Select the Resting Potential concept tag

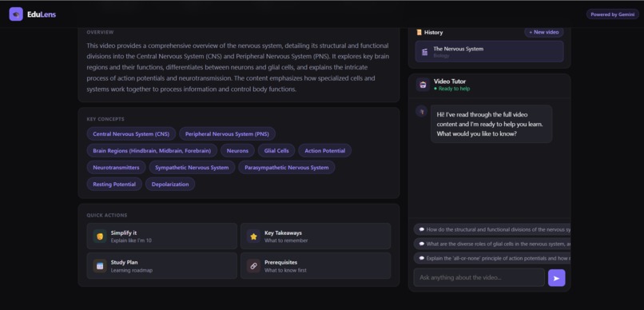[114, 185]
